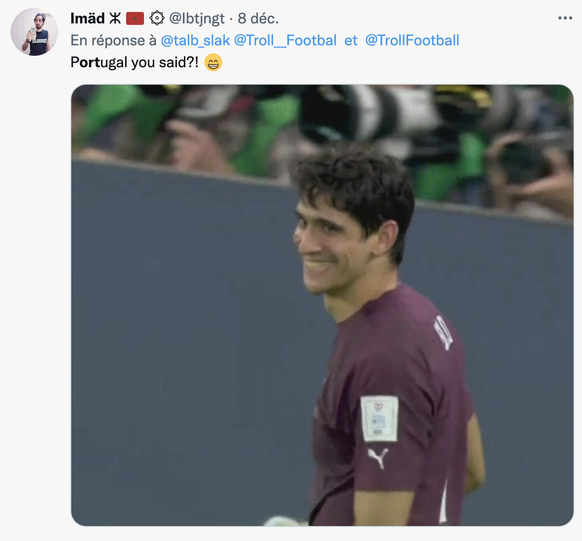This screenshot has width=582, height=541.
Task: Open the @TrollFootball mention
Action: 412,40
